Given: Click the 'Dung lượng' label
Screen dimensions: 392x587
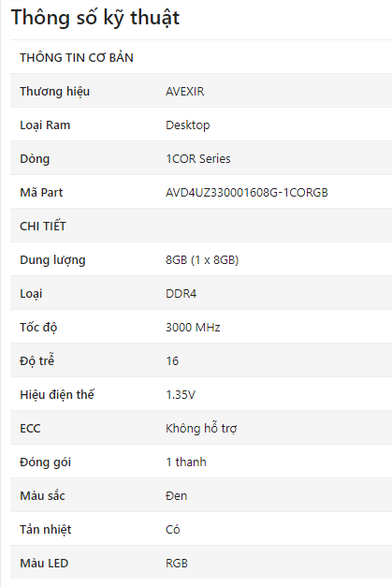Looking at the screenshot, I should 52,260.
